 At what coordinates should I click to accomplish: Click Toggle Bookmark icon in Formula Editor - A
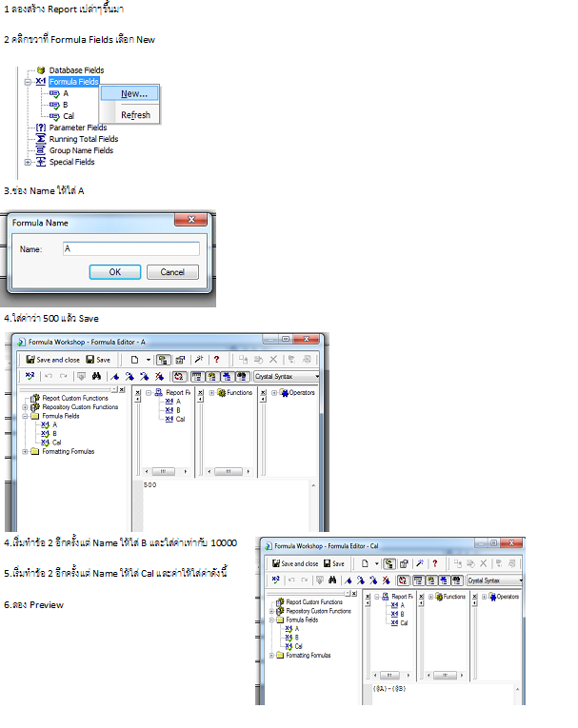click(x=115, y=377)
